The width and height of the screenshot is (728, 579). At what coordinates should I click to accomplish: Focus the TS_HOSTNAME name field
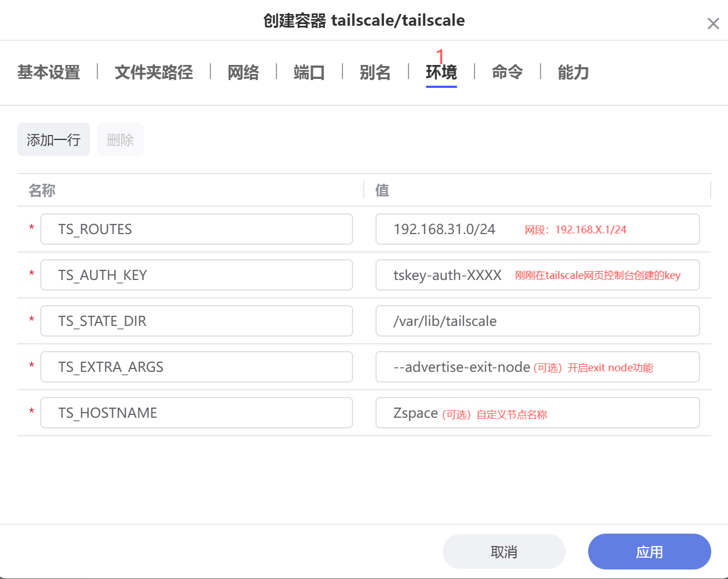point(196,413)
